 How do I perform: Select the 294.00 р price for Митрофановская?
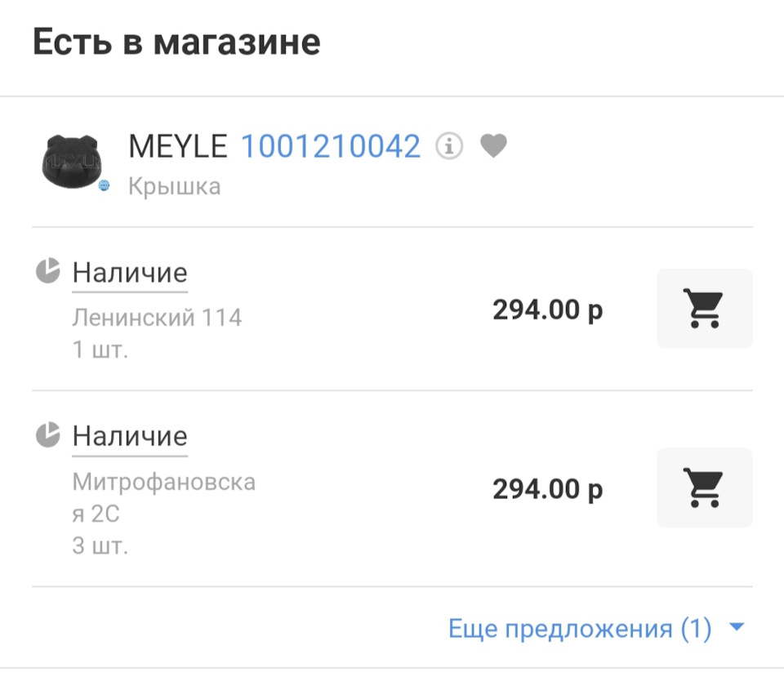[547, 489]
